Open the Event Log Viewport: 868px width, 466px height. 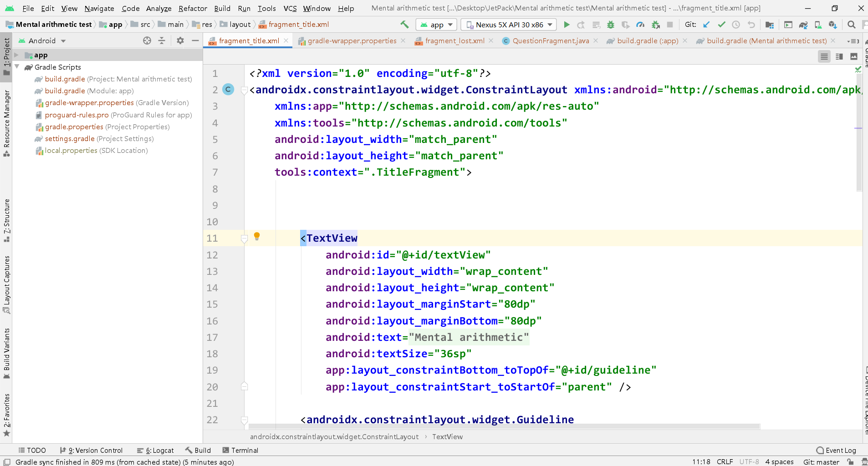[836, 450]
